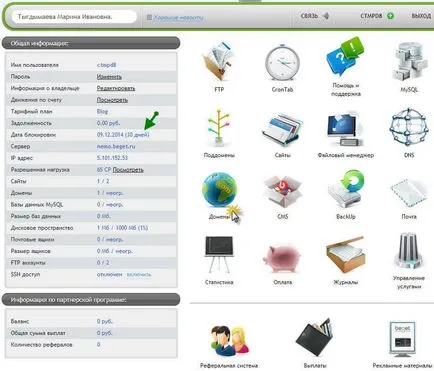
Task: Click the Дата блокировки value 09.12.2014
Action: click(123, 135)
